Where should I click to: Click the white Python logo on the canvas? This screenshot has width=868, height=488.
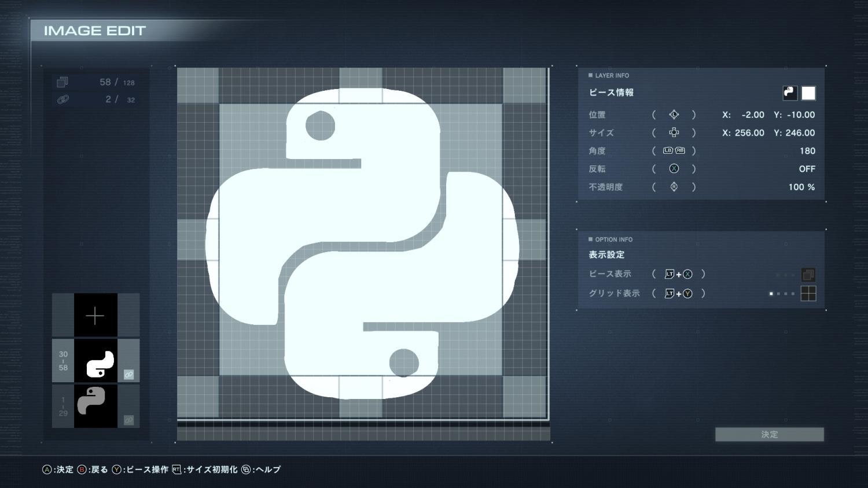(x=362, y=243)
